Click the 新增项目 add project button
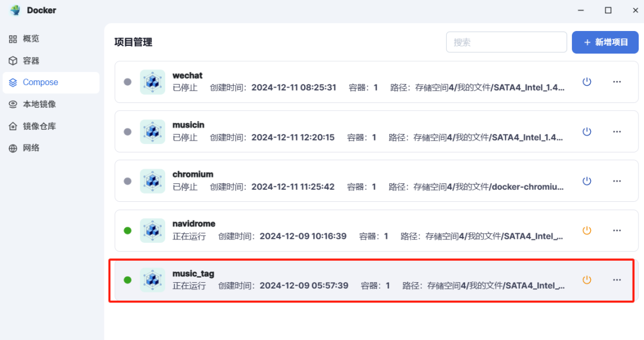The image size is (644, 340). point(605,42)
